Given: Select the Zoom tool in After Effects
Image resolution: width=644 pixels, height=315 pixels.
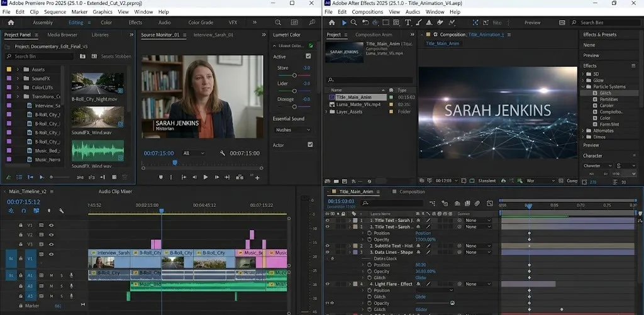Looking at the screenshot, I should 353,23.
